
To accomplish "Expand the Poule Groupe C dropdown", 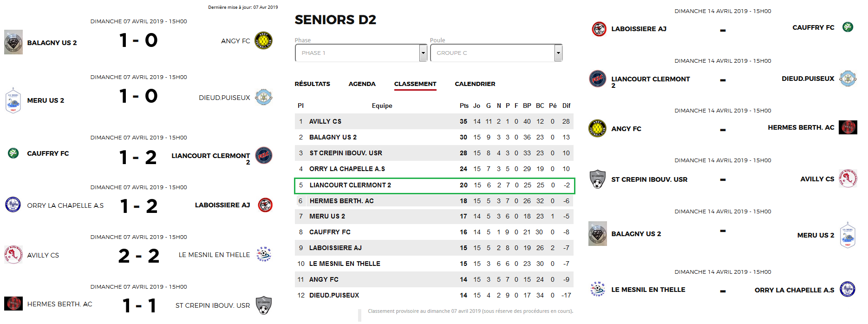I will coord(558,53).
